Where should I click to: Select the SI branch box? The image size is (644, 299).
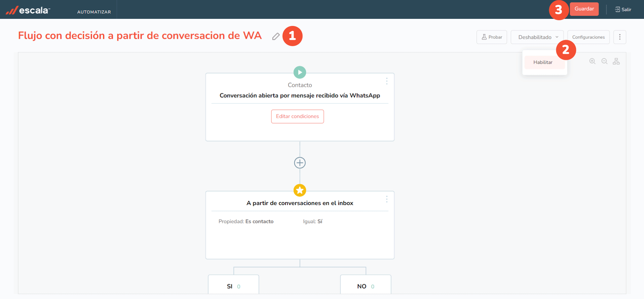(x=233, y=285)
